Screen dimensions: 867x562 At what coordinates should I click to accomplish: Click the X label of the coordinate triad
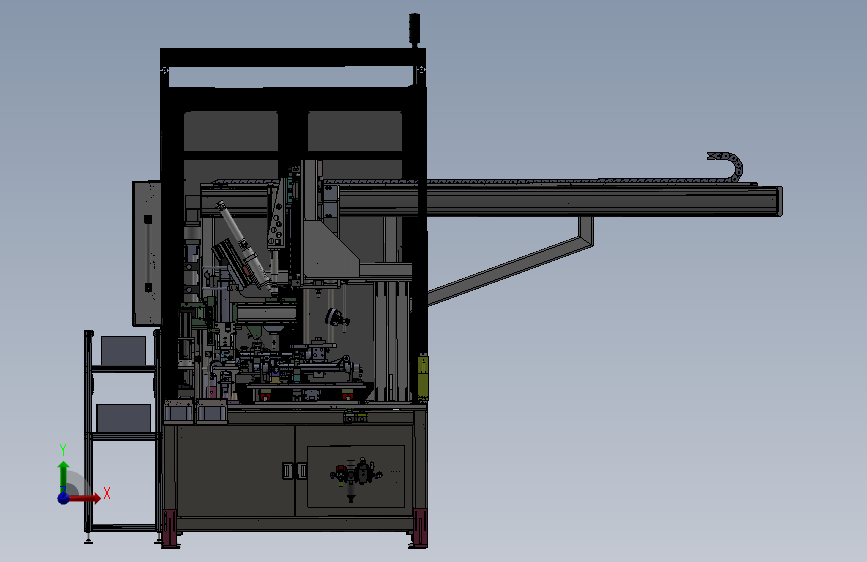[107, 493]
